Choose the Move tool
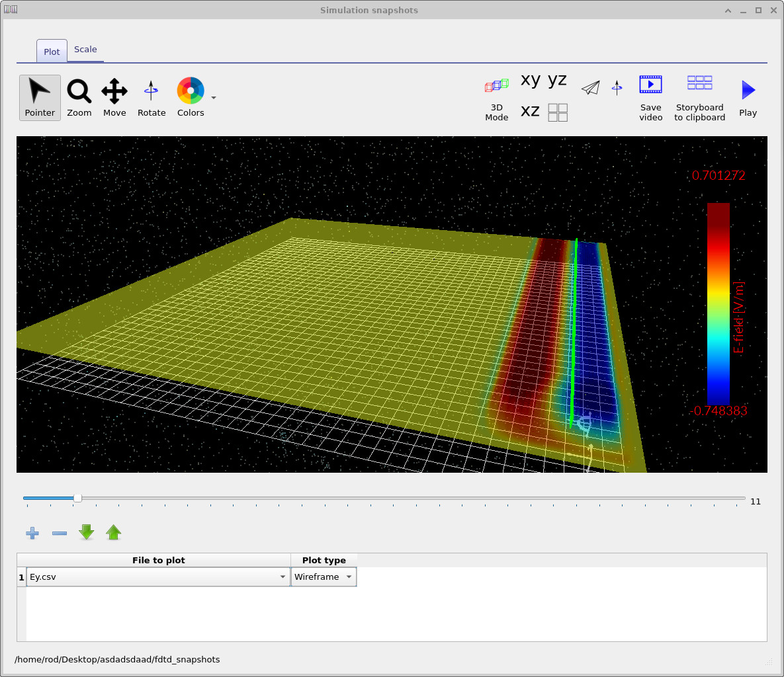784x677 pixels. [x=114, y=98]
